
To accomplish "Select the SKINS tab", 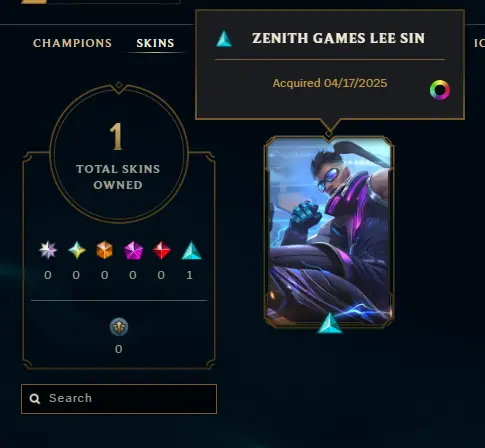I will tap(155, 43).
